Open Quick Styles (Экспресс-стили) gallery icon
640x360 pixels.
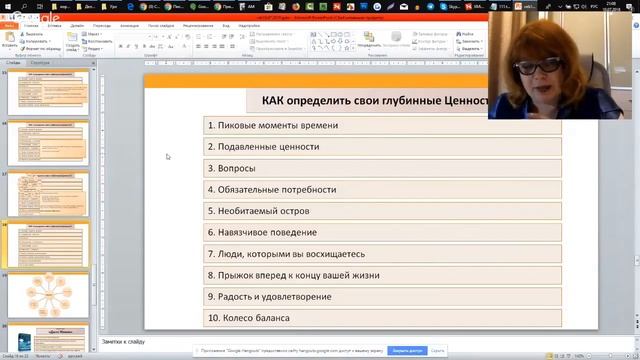(x=396, y=37)
